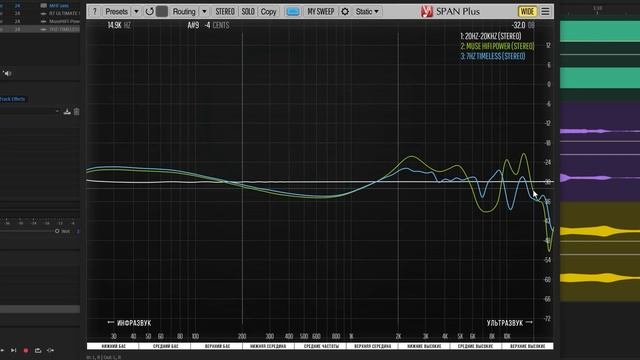Open the MY SWEEP mode selector

[320, 11]
